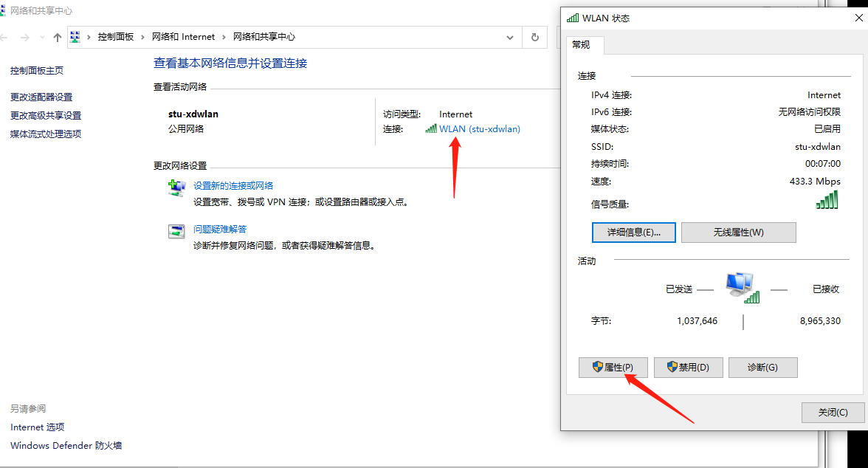Open the WLAN (stu-xdwlan) connection link
This screenshot has width=868, height=468.
[x=480, y=129]
